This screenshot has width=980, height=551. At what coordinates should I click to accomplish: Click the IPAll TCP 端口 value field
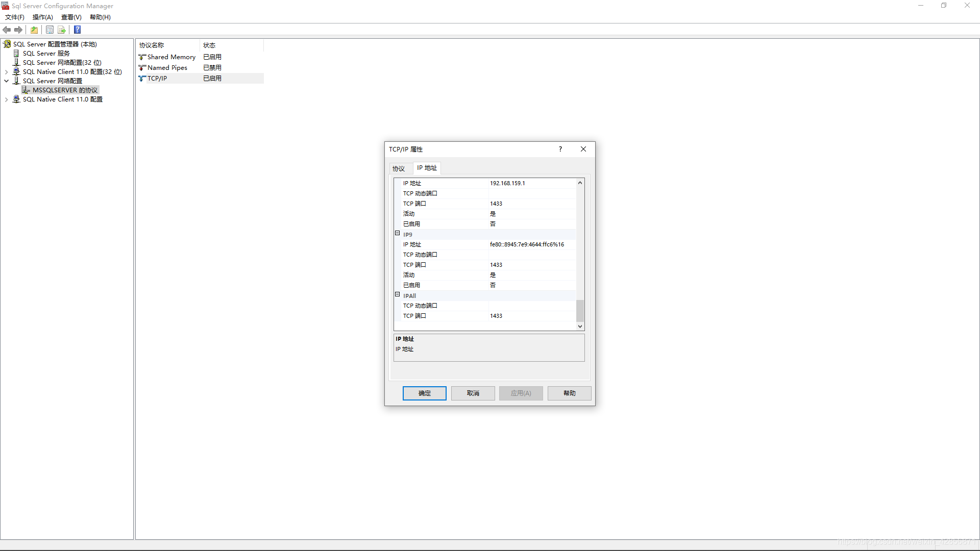point(531,316)
